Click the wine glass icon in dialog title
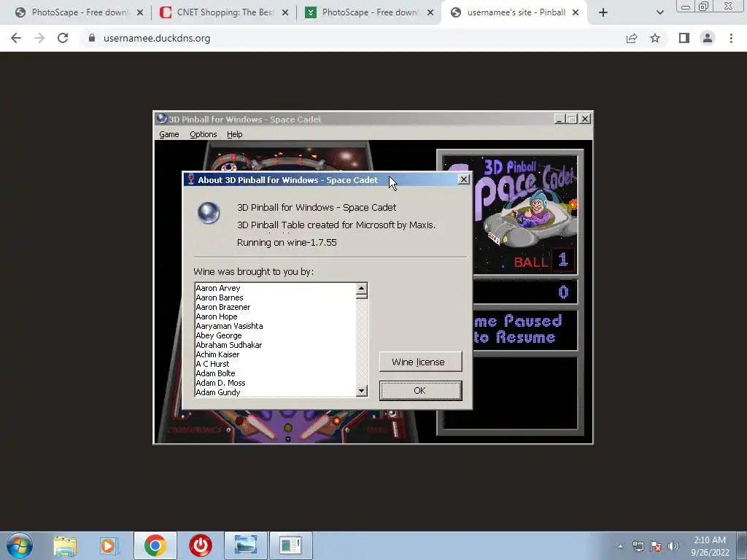 (191, 179)
